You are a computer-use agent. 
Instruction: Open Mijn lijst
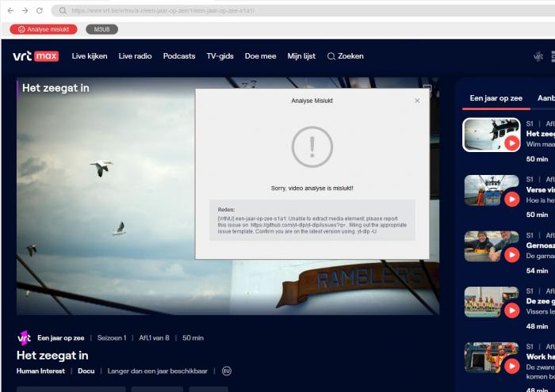coord(301,56)
